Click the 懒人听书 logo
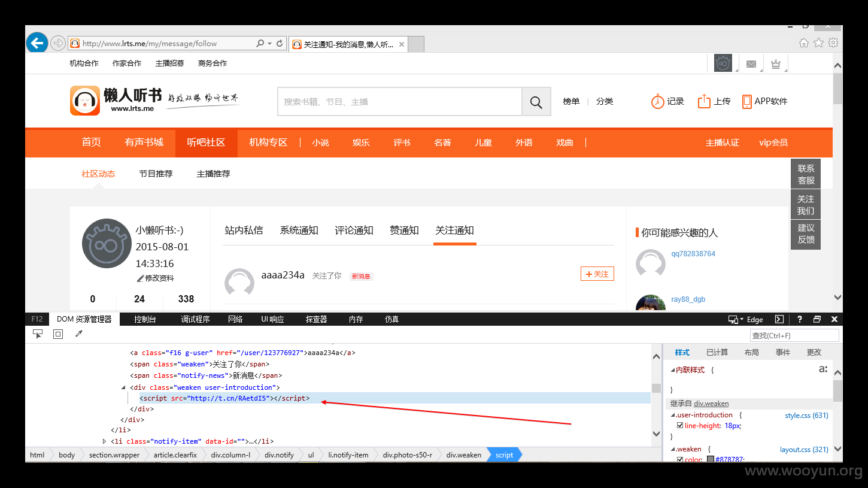868x488 pixels. (x=116, y=100)
